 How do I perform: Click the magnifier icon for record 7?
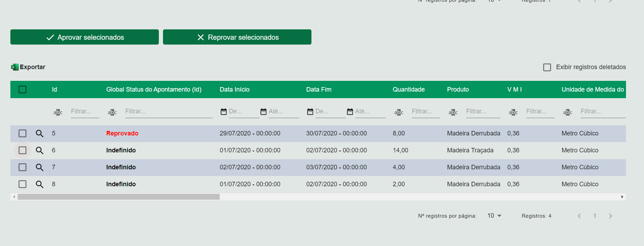tap(39, 167)
